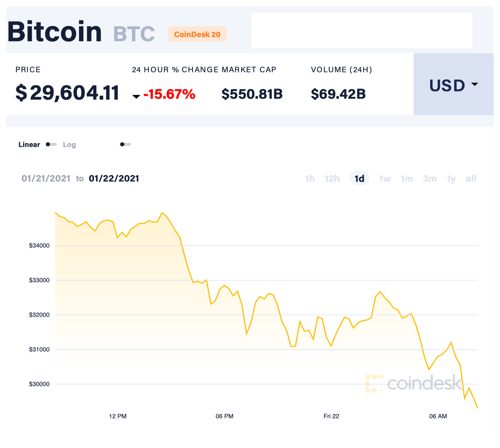The image size is (500, 448).
Task: Switch to the 1h time range
Action: 310,178
